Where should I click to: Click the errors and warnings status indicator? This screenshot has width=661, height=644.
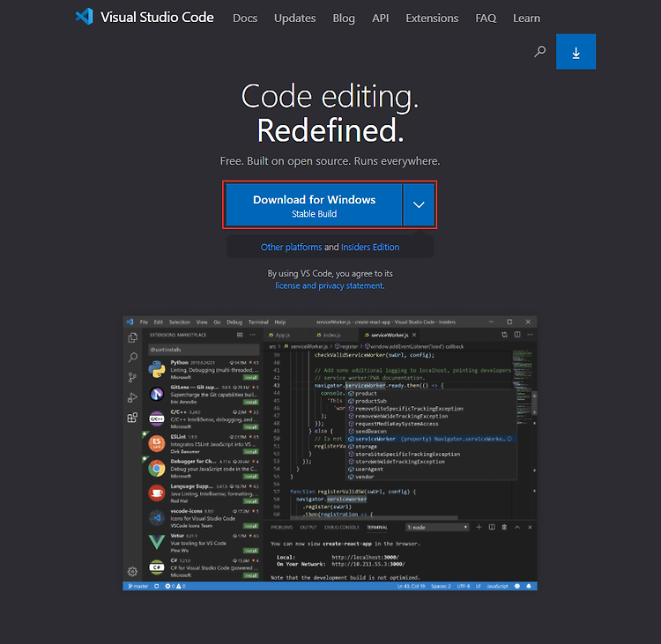[x=175, y=586]
